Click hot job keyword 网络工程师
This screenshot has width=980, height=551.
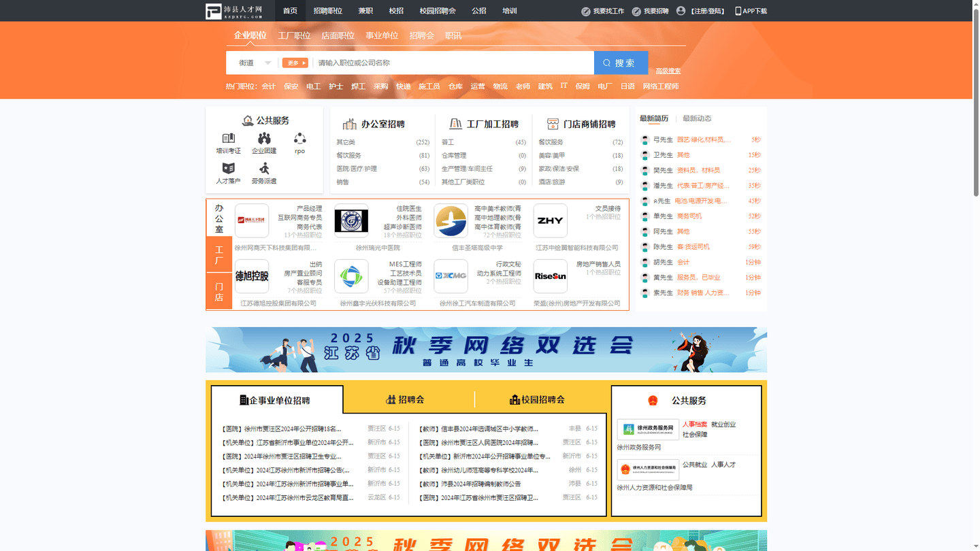661,86
